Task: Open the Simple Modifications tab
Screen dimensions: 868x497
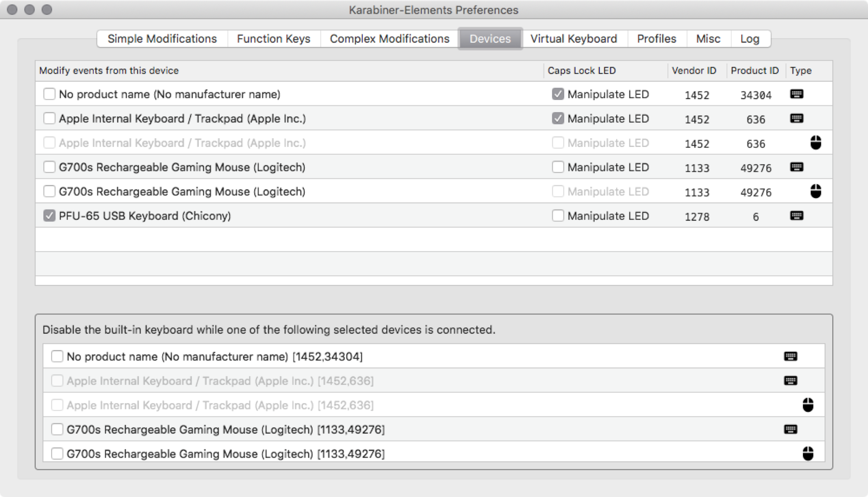Action: click(162, 39)
